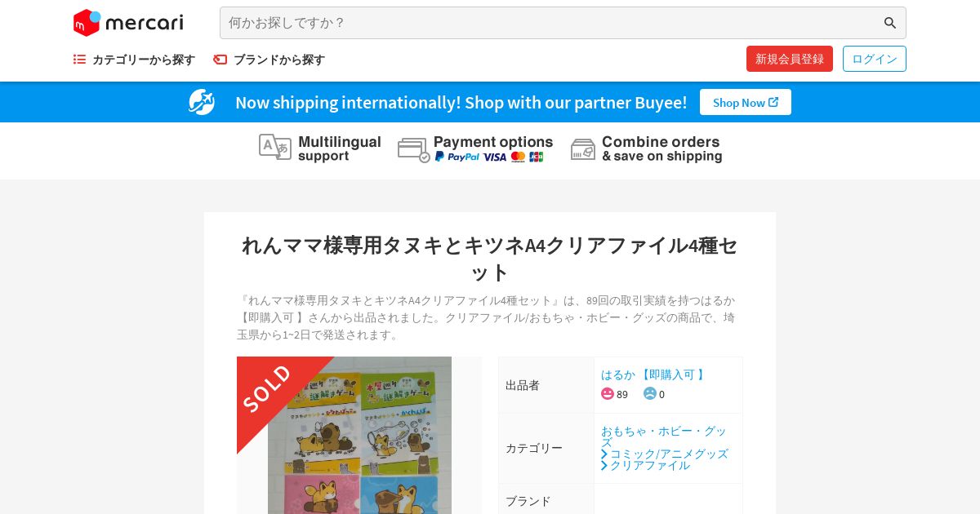Click the combine orders box icon
980x514 pixels.
583,149
